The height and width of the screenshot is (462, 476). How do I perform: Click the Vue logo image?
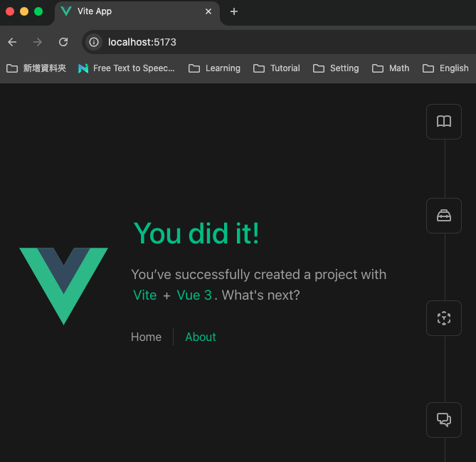click(x=64, y=286)
